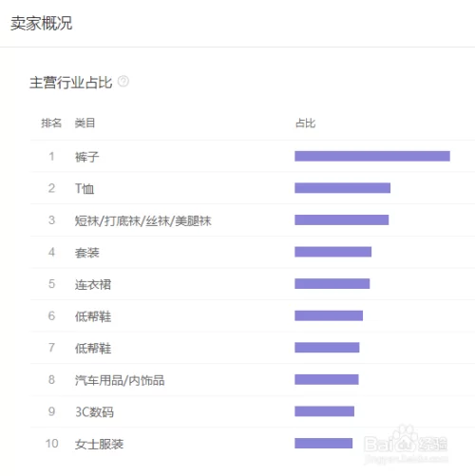Click the share bar for T恤
The image size is (475, 476).
coord(342,188)
